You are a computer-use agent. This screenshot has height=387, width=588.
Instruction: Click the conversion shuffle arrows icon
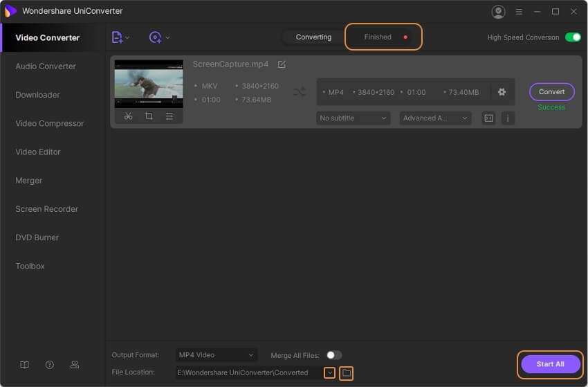point(300,91)
